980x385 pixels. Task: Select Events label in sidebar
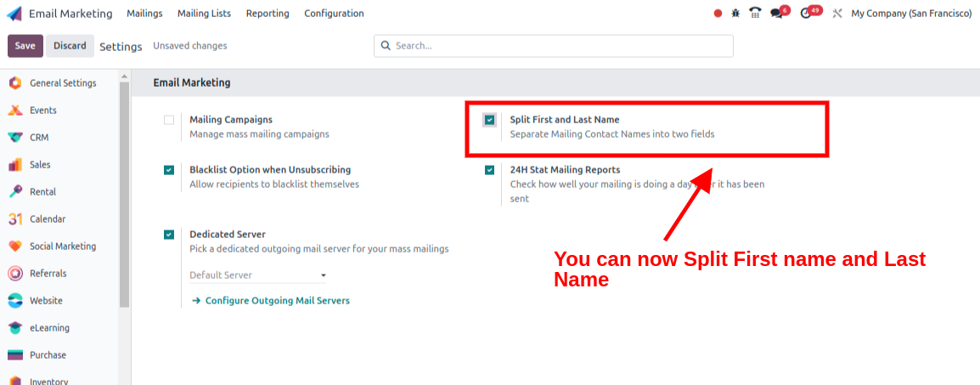click(43, 110)
